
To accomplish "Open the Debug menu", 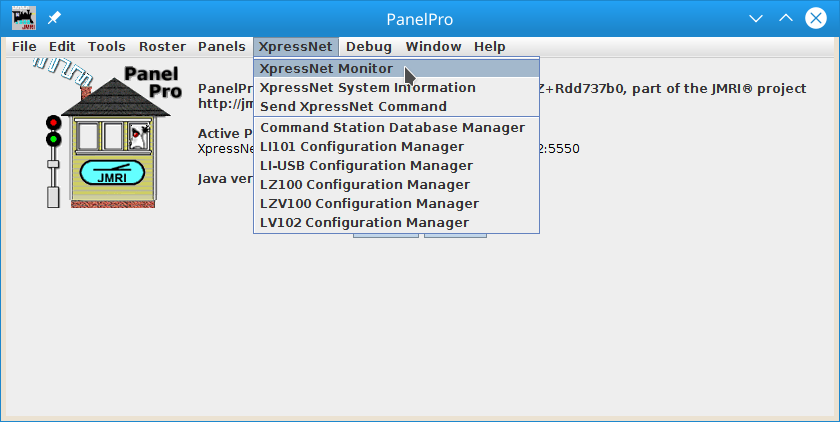I will 369,47.
